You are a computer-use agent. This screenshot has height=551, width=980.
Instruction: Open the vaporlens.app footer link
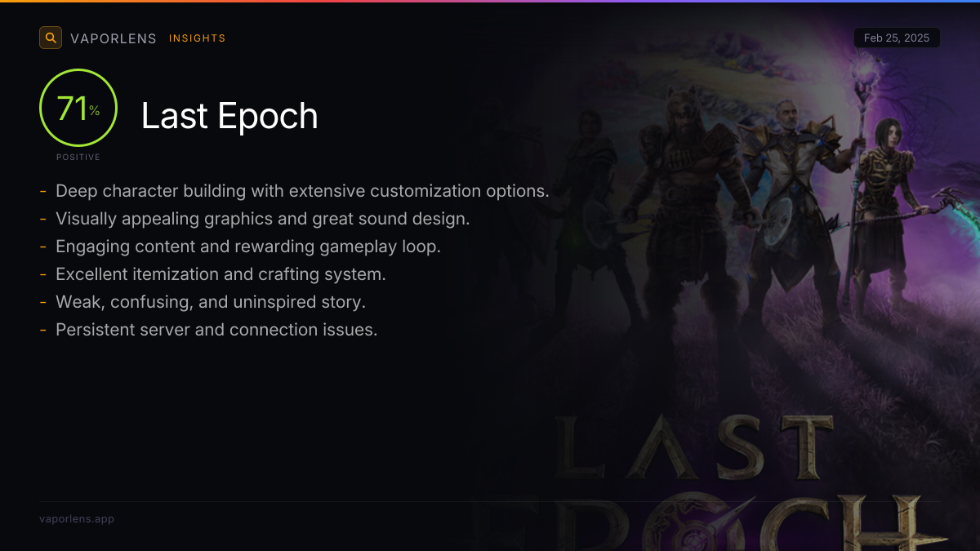(77, 518)
